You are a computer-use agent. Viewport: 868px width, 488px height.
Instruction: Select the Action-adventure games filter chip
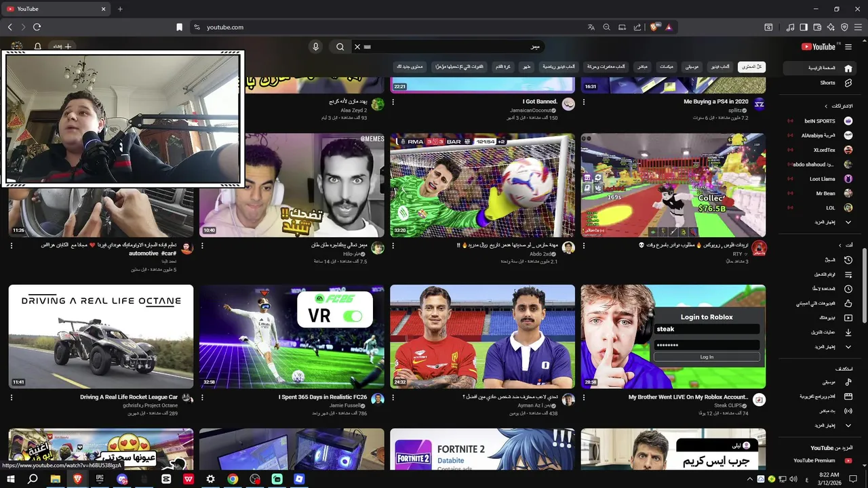[606, 66]
